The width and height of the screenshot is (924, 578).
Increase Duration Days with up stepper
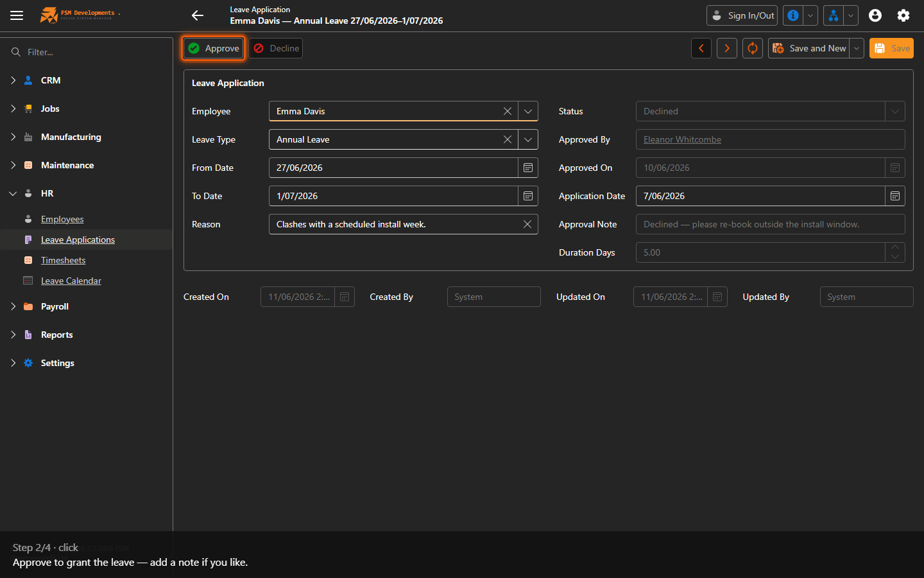pos(895,247)
